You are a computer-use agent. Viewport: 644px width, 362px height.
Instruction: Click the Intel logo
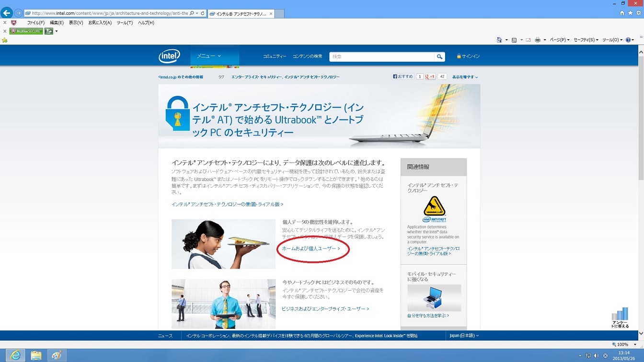click(x=170, y=56)
